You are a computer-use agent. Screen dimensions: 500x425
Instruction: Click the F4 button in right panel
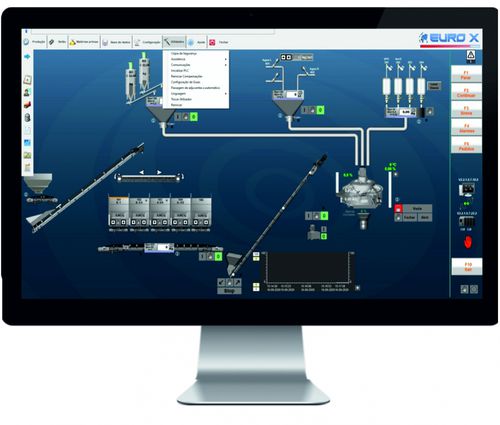[466, 128]
